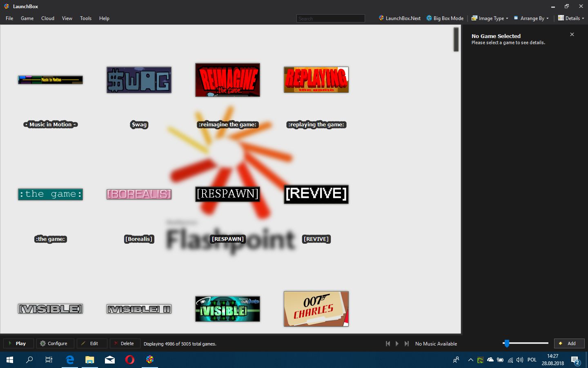Skip to previous music track
588x368 pixels.
(x=388, y=344)
